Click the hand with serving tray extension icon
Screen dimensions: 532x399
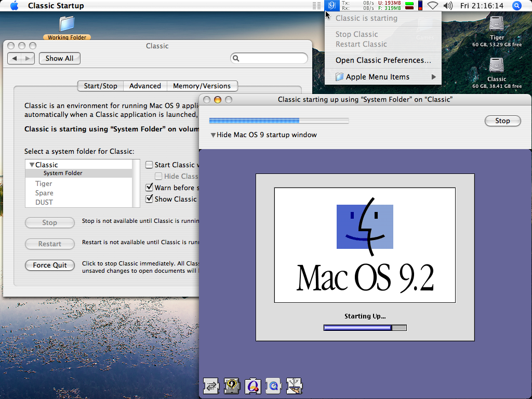[294, 386]
